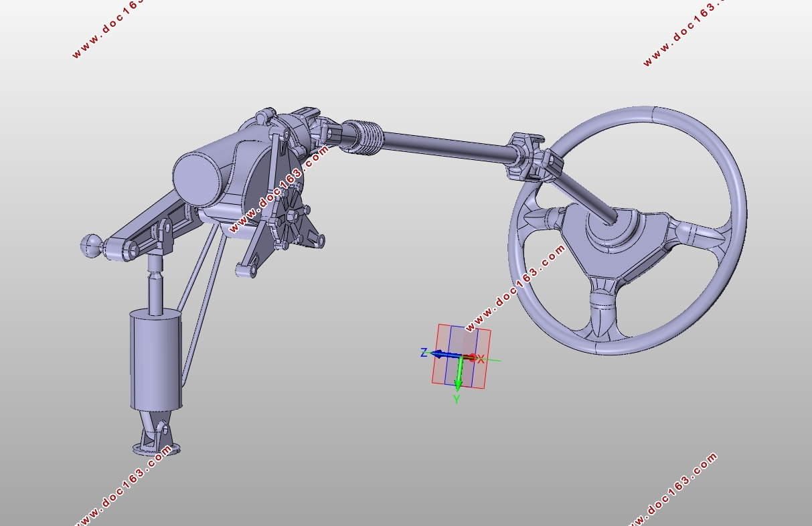
Task: Select the steering wheel left spoke
Action: [x=542, y=218]
